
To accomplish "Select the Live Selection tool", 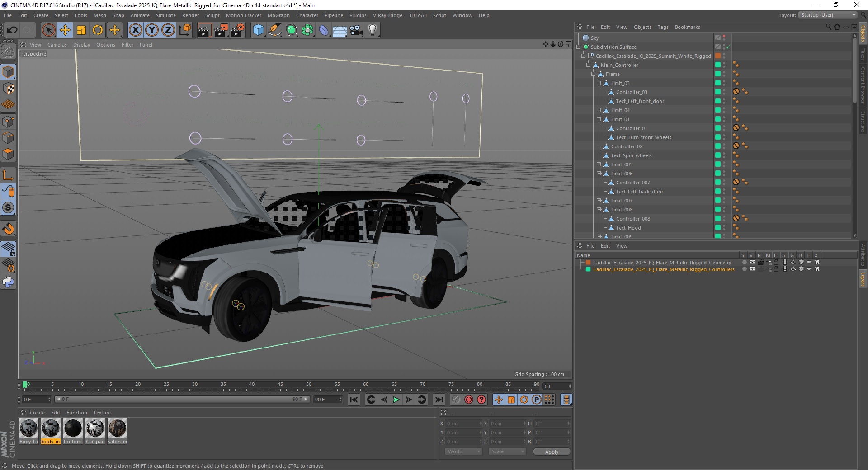I will click(x=48, y=30).
